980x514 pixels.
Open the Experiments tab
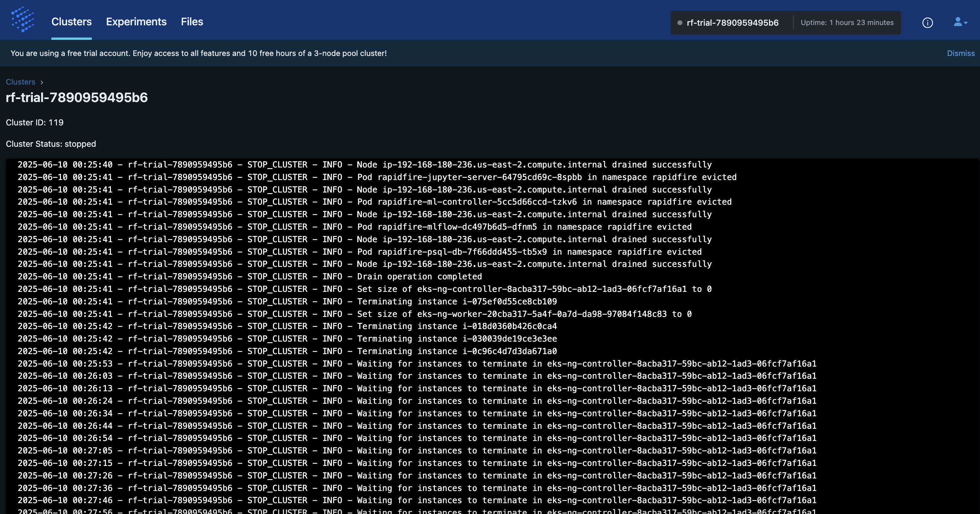pyautogui.click(x=136, y=22)
